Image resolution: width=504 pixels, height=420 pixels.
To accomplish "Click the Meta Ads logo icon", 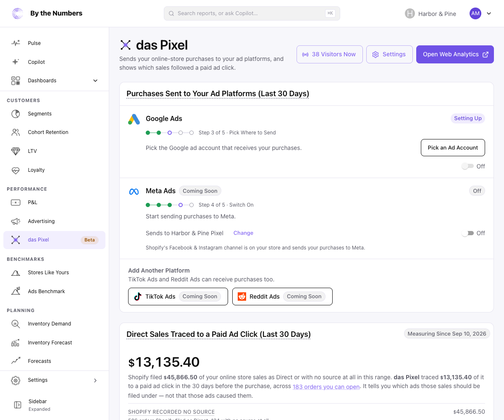I will [134, 192].
